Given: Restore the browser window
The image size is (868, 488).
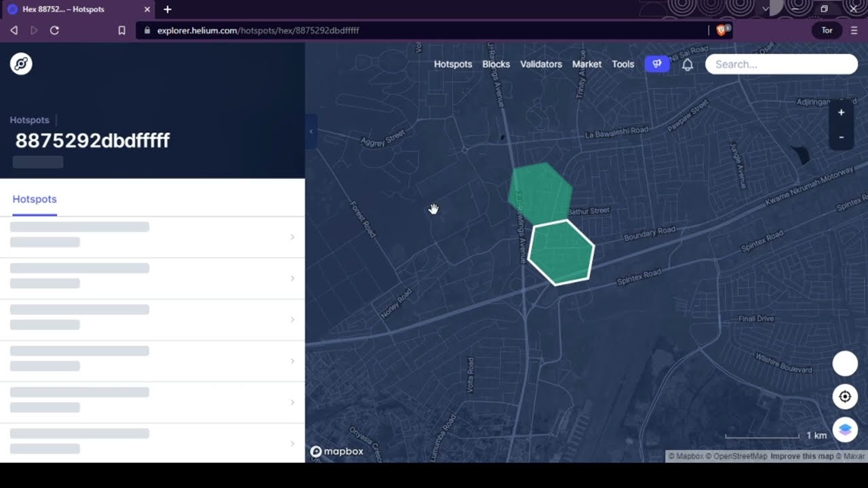Looking at the screenshot, I should click(x=824, y=9).
